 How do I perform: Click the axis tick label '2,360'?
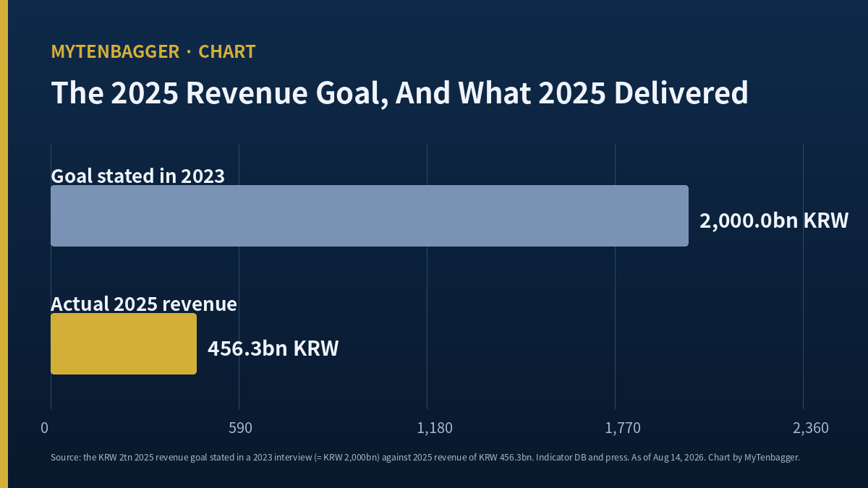pos(812,428)
